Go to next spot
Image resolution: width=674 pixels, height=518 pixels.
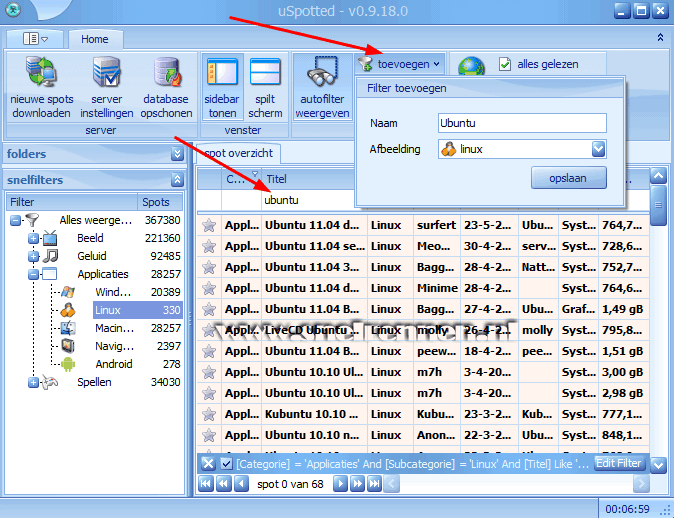point(340,484)
